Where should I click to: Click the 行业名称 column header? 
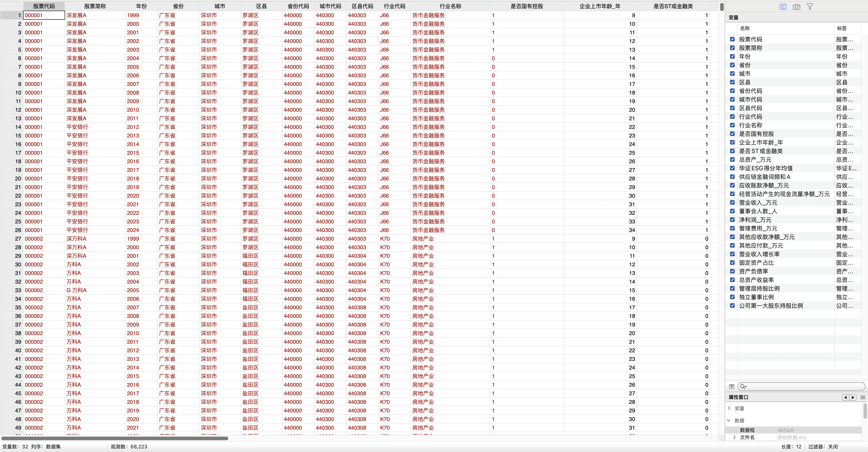450,6
